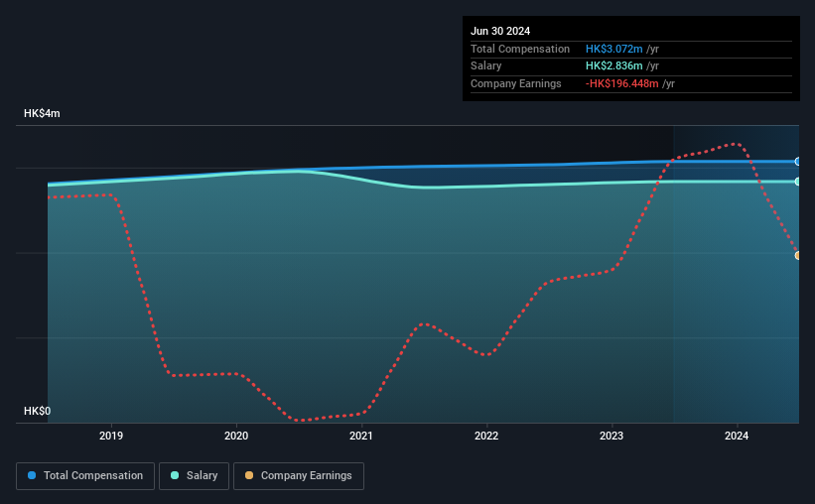This screenshot has height=504, width=815.
Task: Click the 2019 x-axis label
Action: coord(111,436)
